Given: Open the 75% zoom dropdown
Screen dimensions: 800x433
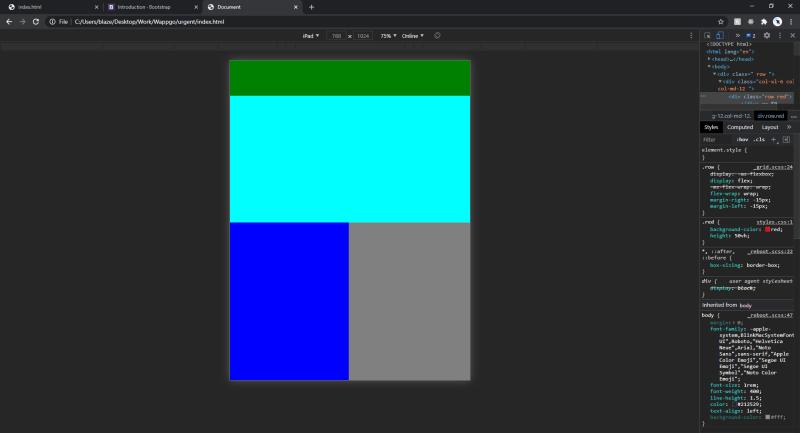Looking at the screenshot, I should (388, 35).
